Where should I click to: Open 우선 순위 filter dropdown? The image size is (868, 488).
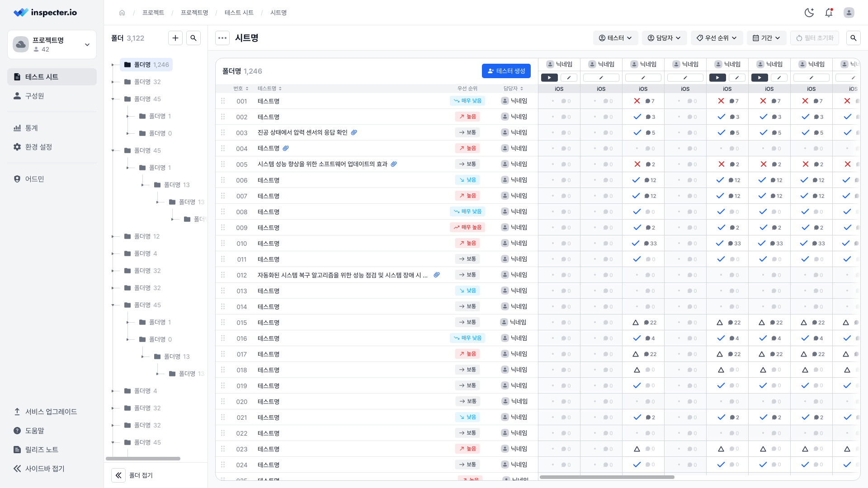point(717,38)
